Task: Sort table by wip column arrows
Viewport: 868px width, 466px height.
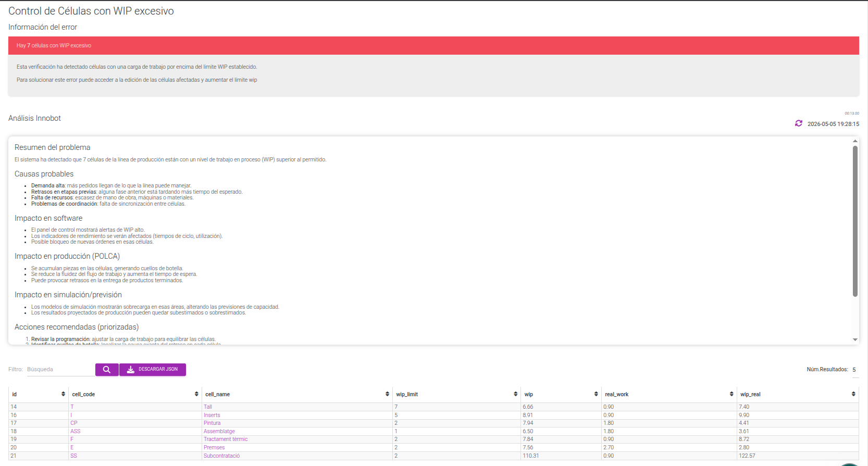Action: [596, 394]
